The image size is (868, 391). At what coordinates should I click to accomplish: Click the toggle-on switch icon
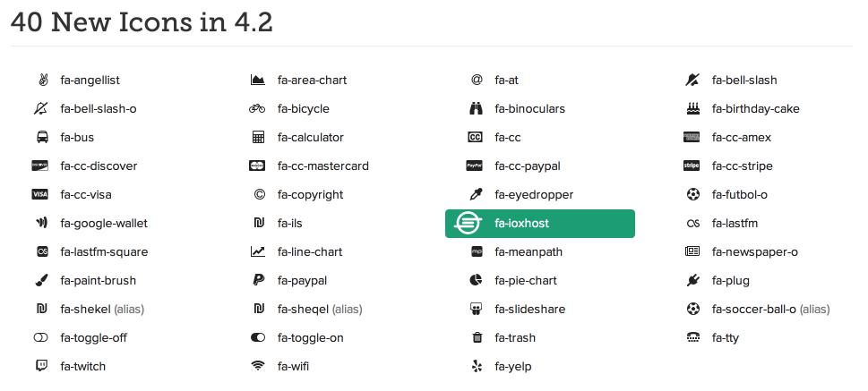pyautogui.click(x=258, y=338)
